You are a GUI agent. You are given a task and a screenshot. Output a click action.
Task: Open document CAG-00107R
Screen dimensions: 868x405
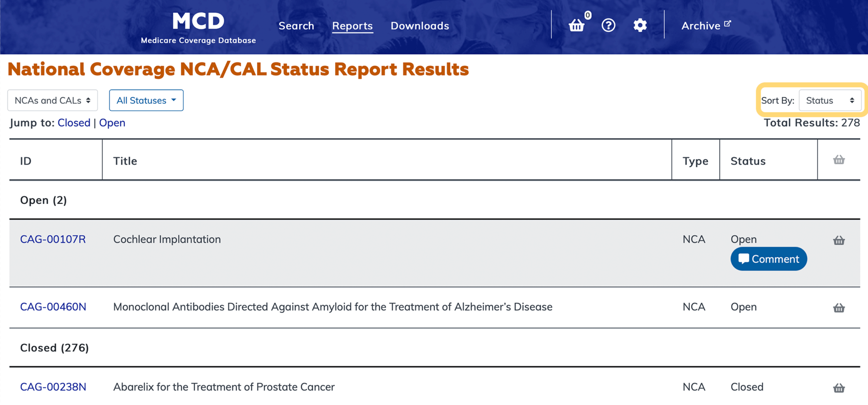coord(53,239)
